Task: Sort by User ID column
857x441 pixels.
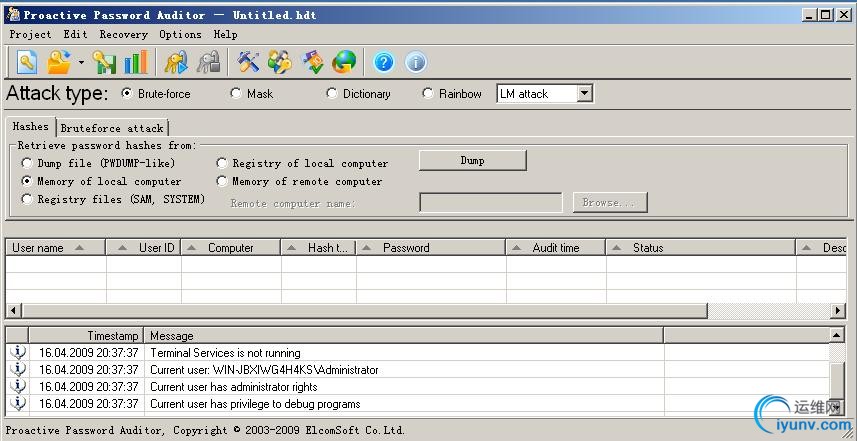Action: [144, 248]
